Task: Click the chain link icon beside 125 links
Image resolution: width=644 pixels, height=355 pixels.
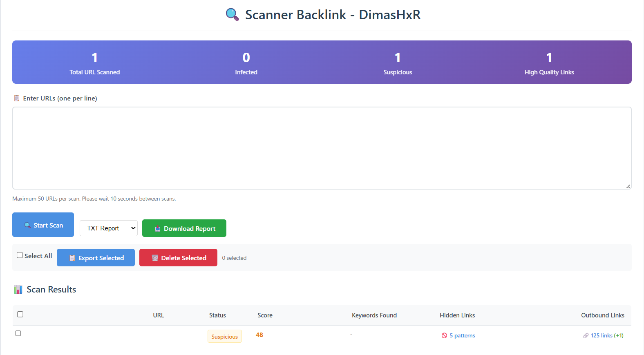Action: click(586, 335)
